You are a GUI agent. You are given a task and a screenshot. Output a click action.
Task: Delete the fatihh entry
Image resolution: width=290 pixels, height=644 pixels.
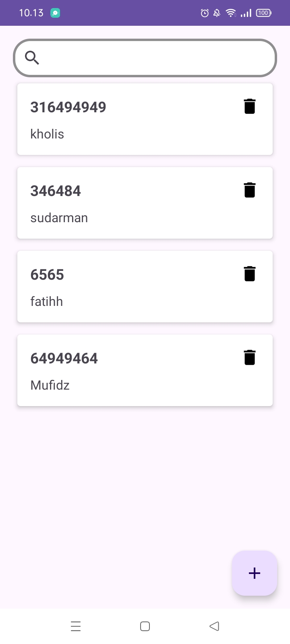click(250, 274)
